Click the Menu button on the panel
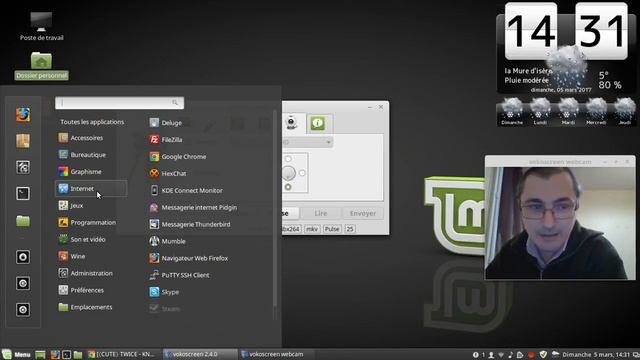The image size is (640, 360). 16,354
